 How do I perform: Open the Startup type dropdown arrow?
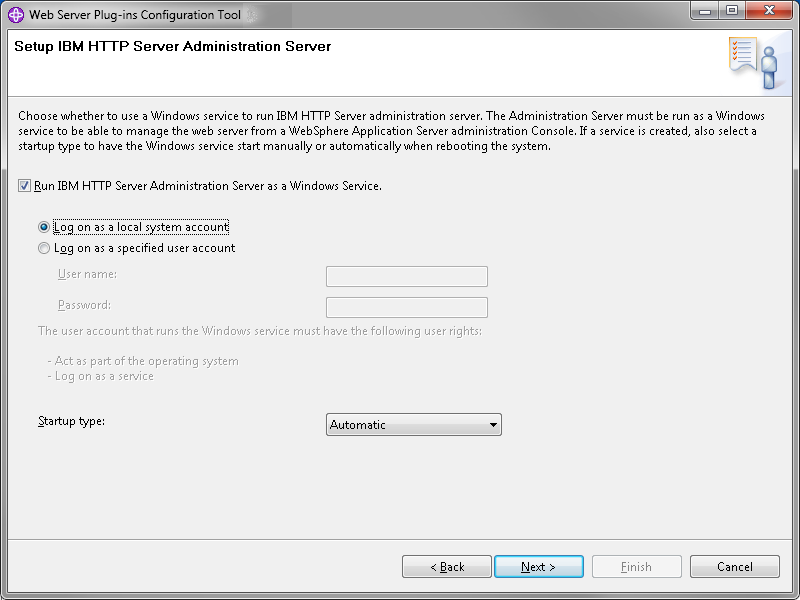(493, 424)
